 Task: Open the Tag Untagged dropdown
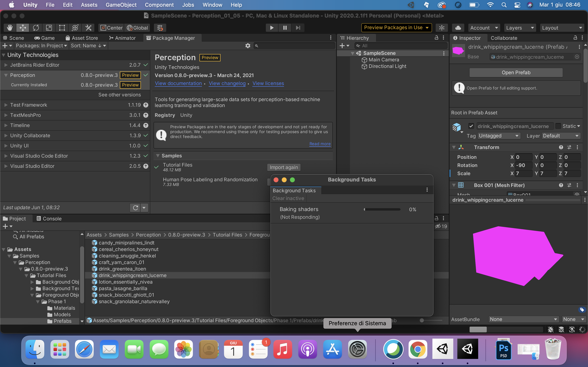(x=499, y=136)
